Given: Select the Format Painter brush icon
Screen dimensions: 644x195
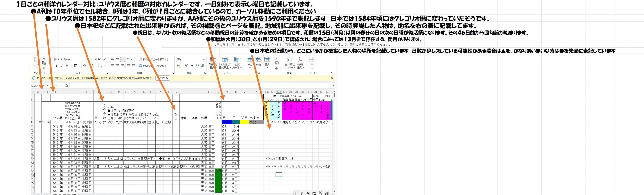Looking at the screenshot, I should [x=44, y=68].
